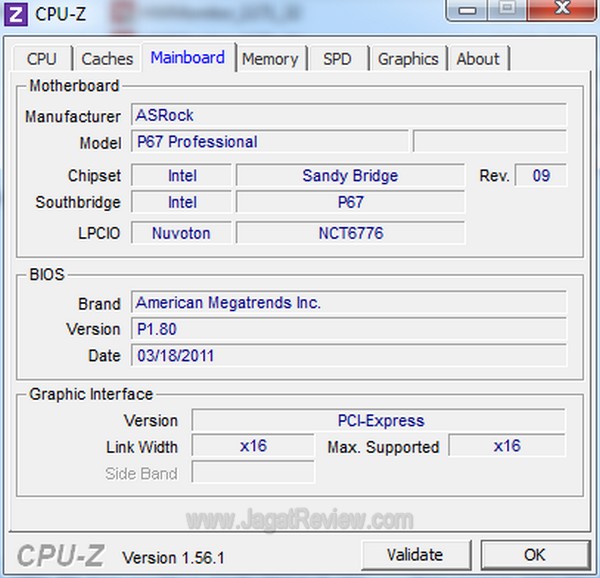Open the SPD tab

(337, 59)
